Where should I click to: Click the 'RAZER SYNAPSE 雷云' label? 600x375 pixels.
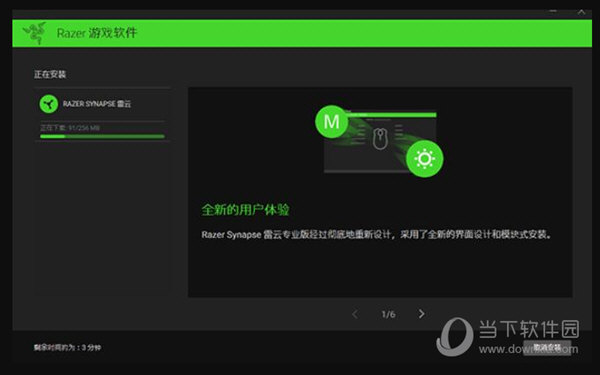(x=97, y=104)
